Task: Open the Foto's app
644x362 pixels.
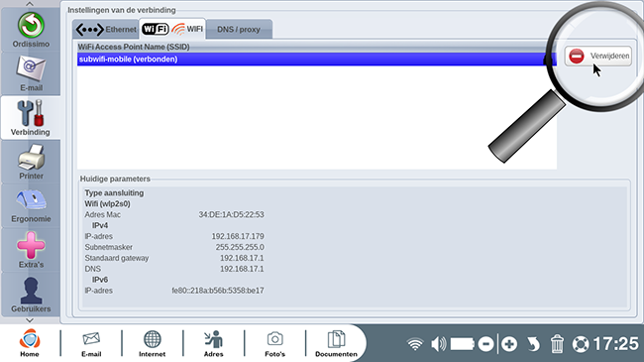Action: 274,343
